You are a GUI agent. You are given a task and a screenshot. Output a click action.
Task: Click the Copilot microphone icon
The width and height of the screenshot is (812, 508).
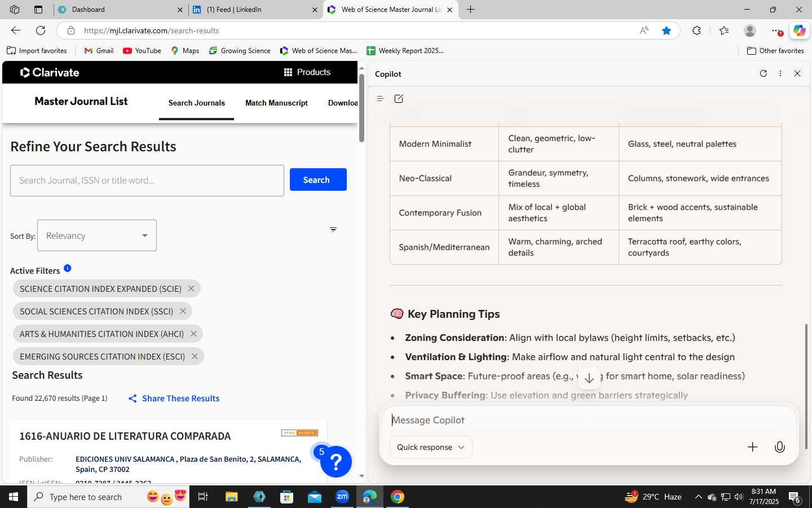click(x=780, y=447)
